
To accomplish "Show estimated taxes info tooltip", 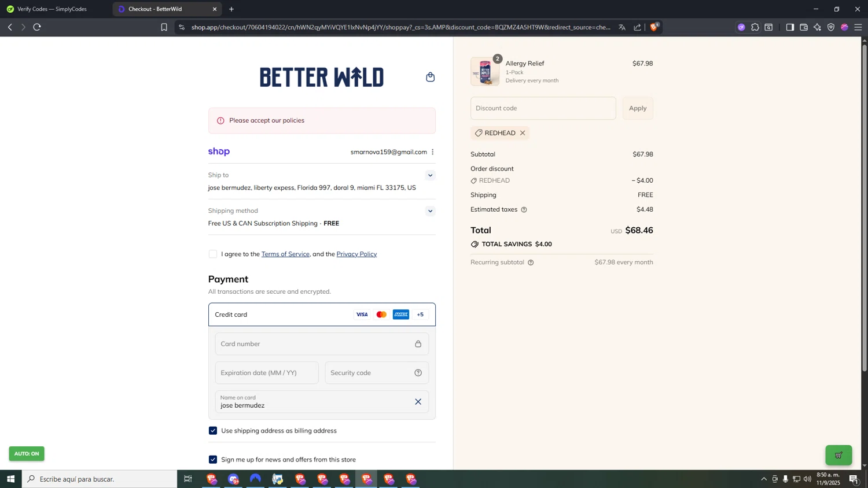I will coord(524,210).
